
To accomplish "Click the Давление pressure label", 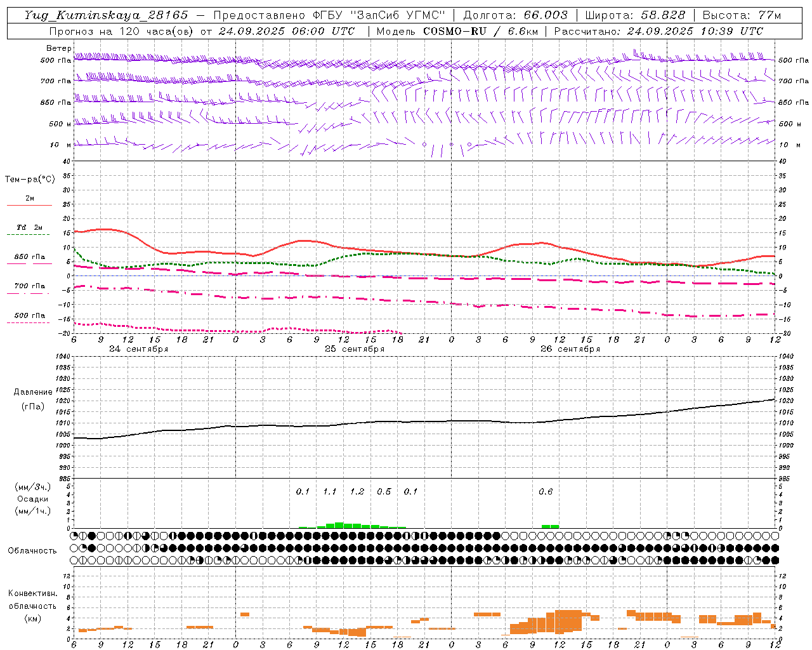I will (x=33, y=392).
